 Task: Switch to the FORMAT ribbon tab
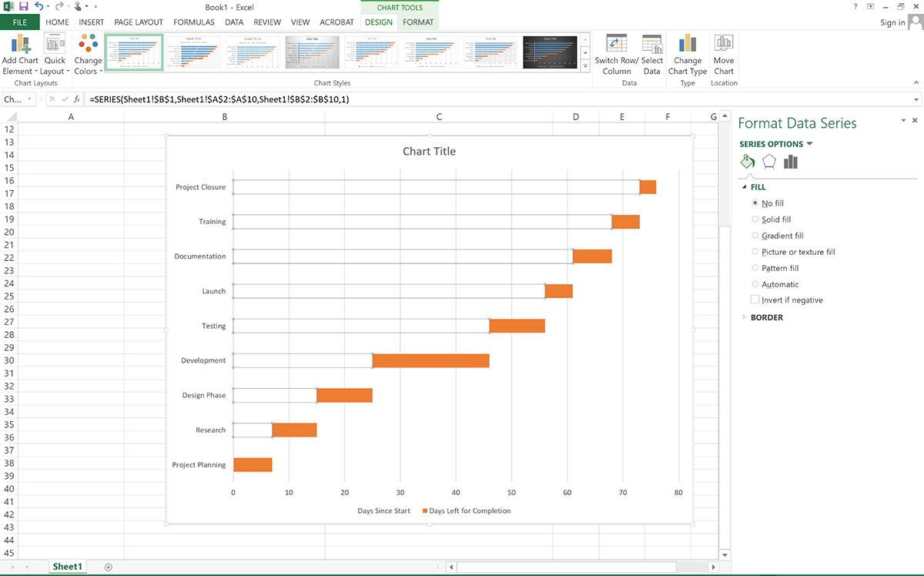click(x=418, y=22)
